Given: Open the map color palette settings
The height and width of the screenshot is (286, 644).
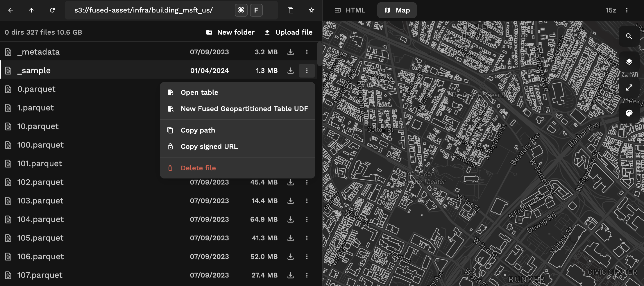Looking at the screenshot, I should point(629,113).
